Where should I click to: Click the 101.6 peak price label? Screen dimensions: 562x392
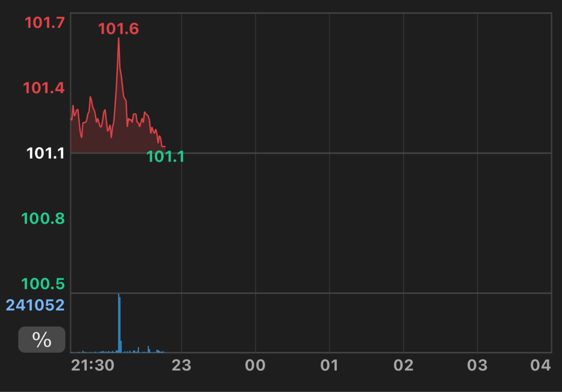118,29
